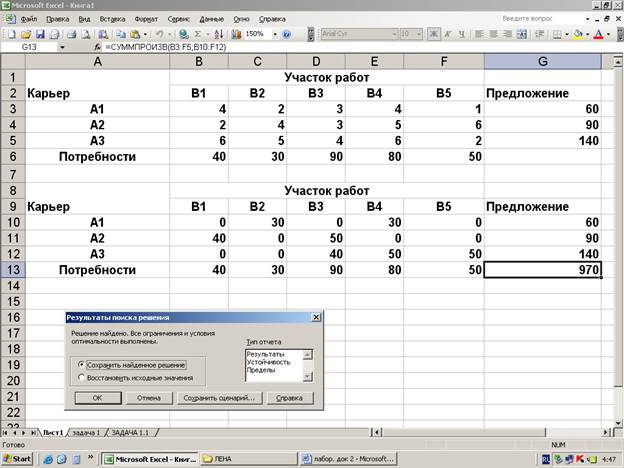Expand the AutoSum dropdown arrow
The width and height of the screenshot is (624, 468).
207,35
